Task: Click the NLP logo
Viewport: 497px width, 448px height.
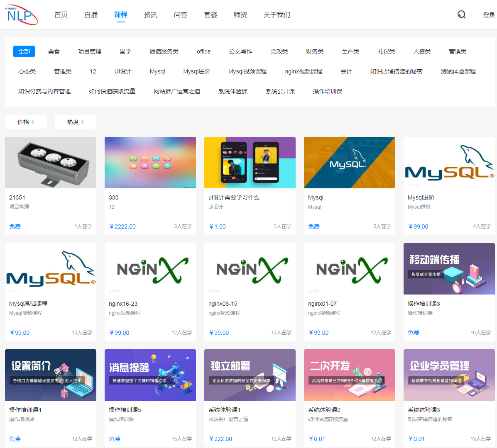Action: (x=21, y=15)
